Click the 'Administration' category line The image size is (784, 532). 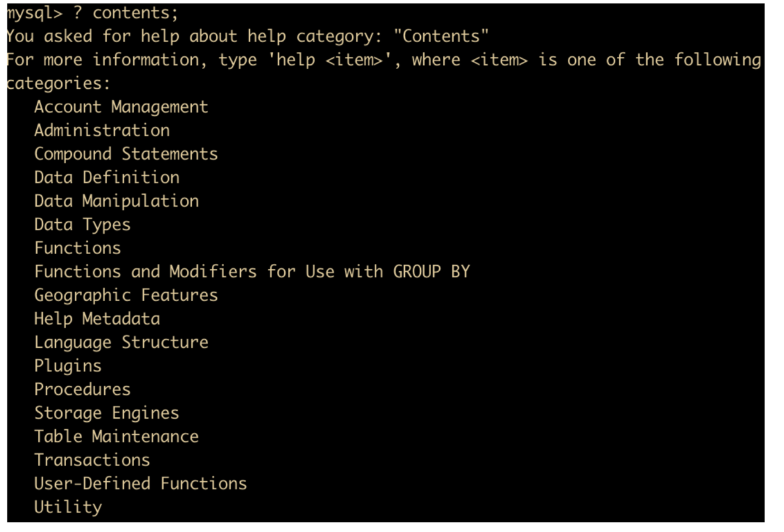[x=102, y=130]
